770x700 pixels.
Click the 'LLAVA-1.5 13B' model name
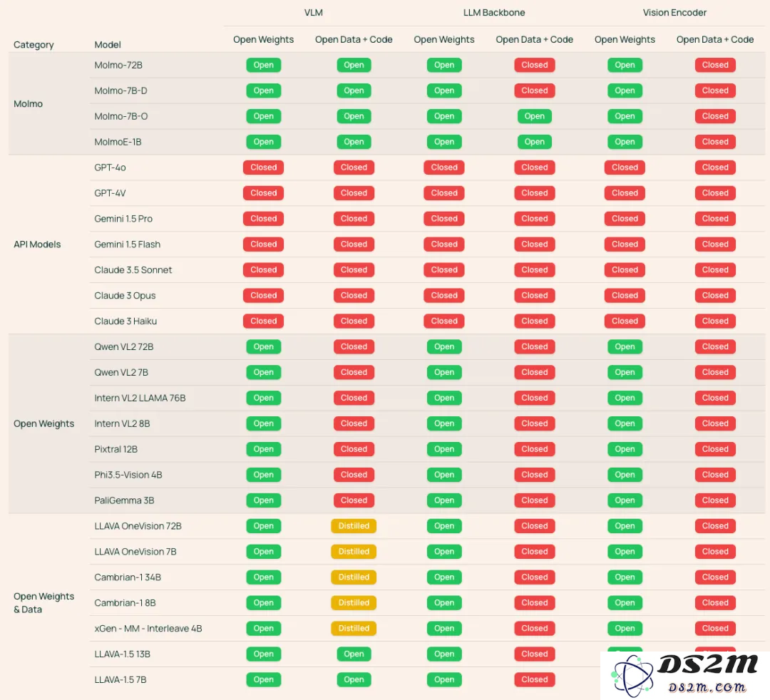pos(123,654)
